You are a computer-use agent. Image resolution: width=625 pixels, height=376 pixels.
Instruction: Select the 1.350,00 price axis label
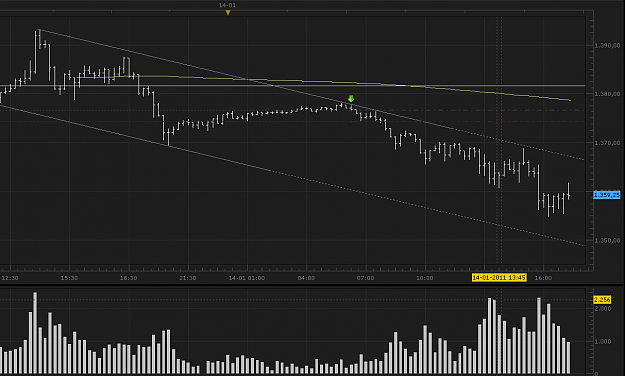click(607, 240)
